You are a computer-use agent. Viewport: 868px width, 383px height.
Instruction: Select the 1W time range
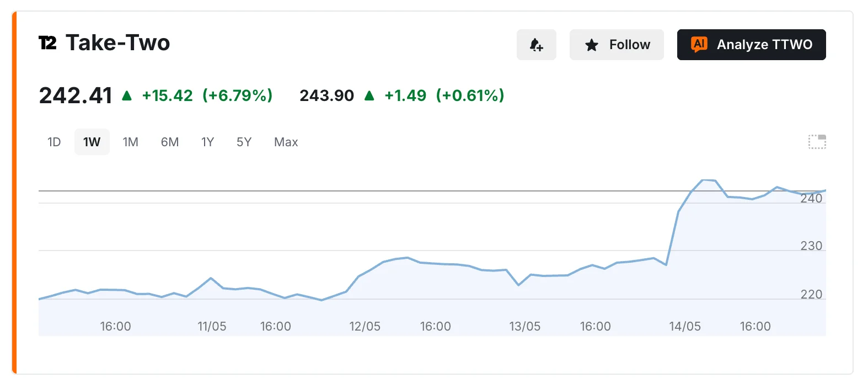[92, 142]
